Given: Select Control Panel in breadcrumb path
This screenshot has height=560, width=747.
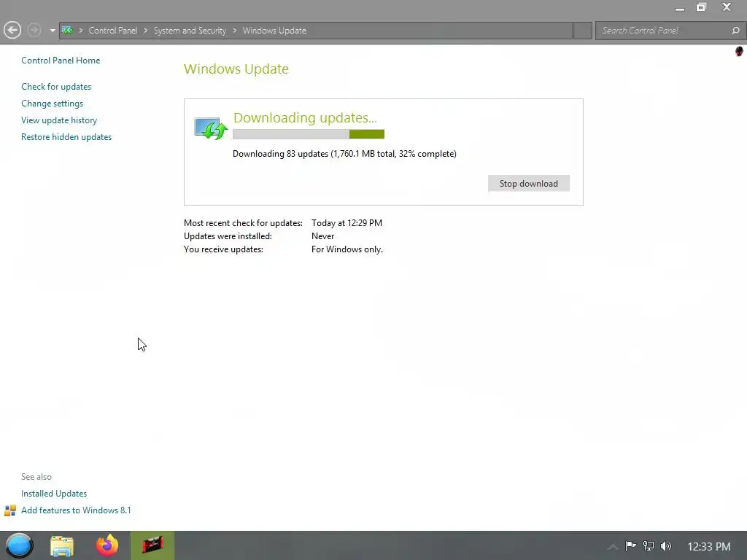Looking at the screenshot, I should coord(113,31).
